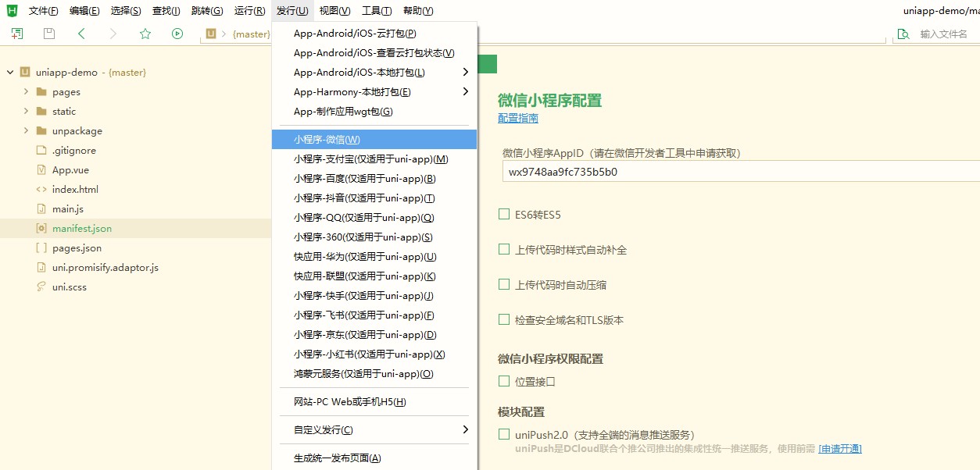Open the 查找(I) menu
This screenshot has width=980, height=470.
tap(166, 11)
